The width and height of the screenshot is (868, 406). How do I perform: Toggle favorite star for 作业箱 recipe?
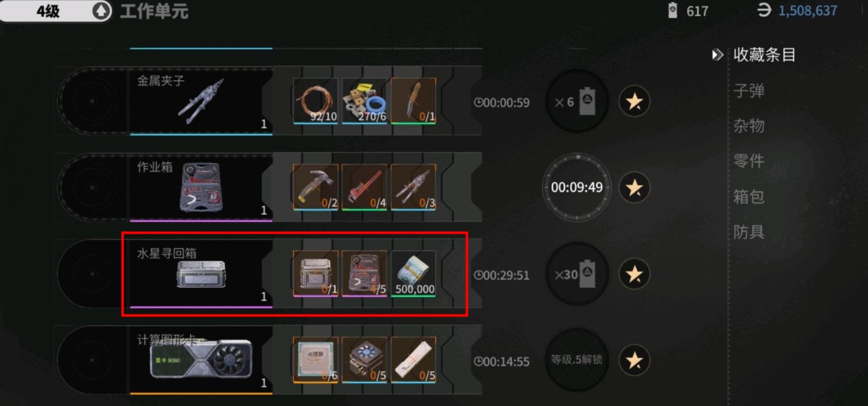click(634, 187)
